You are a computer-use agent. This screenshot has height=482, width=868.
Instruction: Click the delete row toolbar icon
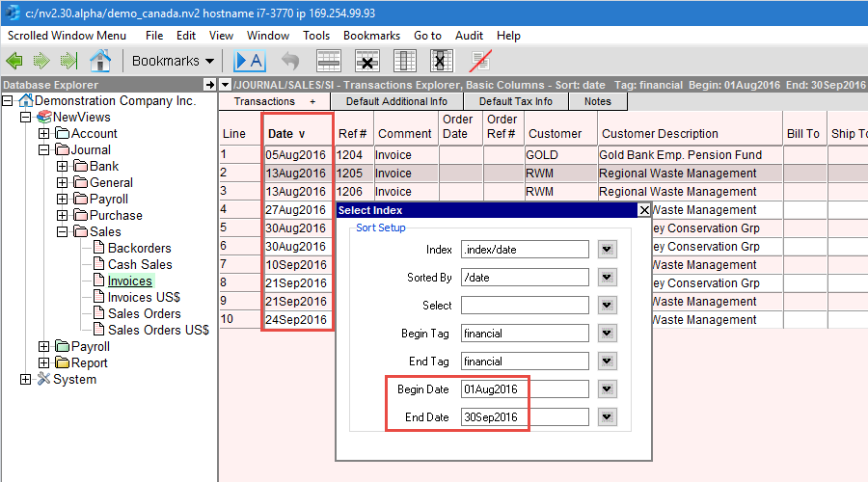tap(366, 61)
